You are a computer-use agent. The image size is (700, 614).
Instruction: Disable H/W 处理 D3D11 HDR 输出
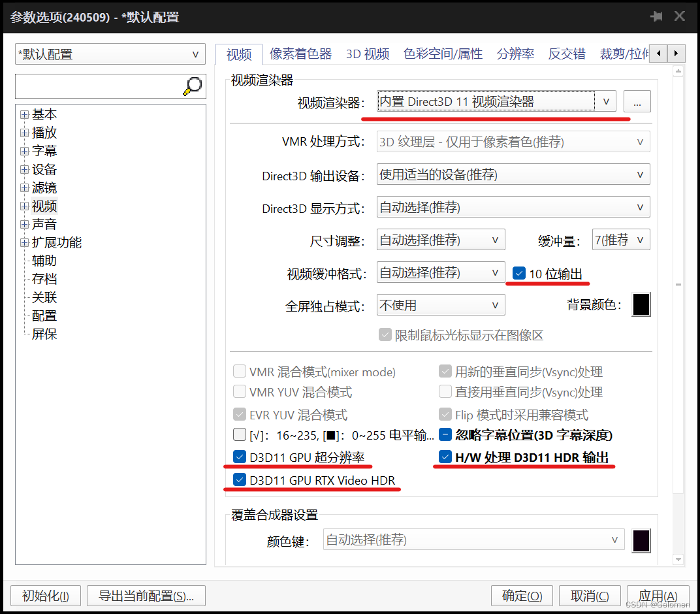tap(445, 457)
